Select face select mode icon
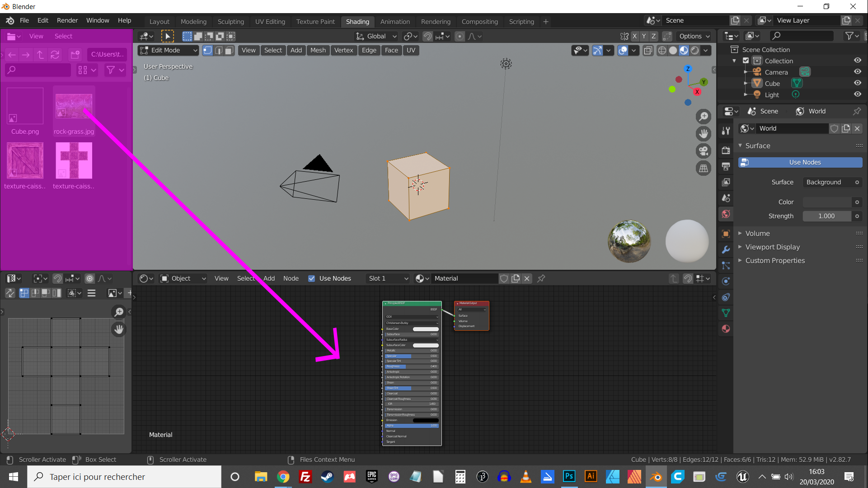868x488 pixels. pyautogui.click(x=230, y=50)
